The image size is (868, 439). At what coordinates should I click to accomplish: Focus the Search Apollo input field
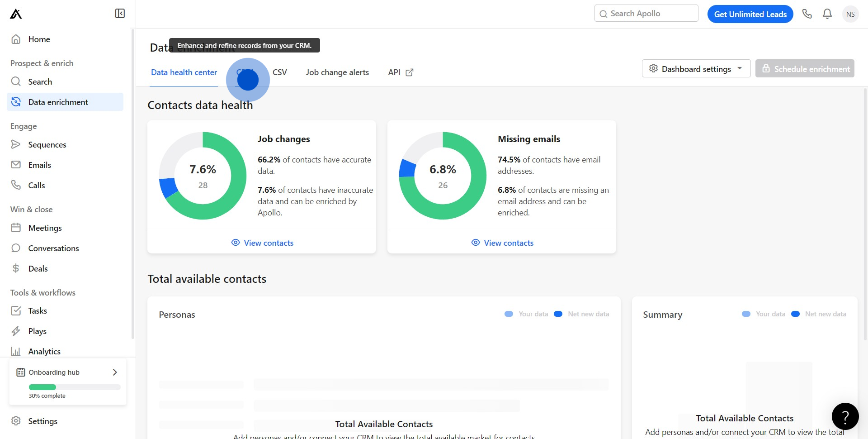pos(651,14)
